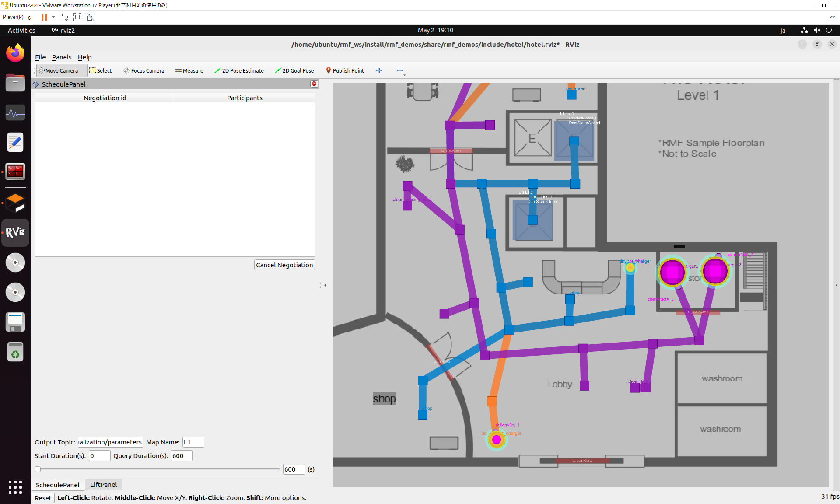Image resolution: width=840 pixels, height=504 pixels.
Task: Collapse left panel using the splitter arrow
Action: click(x=325, y=285)
